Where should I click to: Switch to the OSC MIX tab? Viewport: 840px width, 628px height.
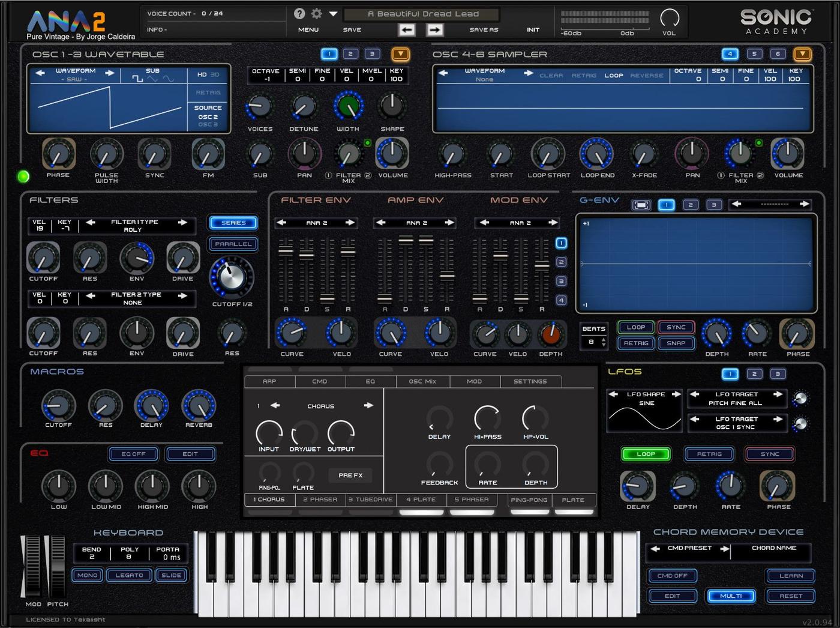point(422,381)
